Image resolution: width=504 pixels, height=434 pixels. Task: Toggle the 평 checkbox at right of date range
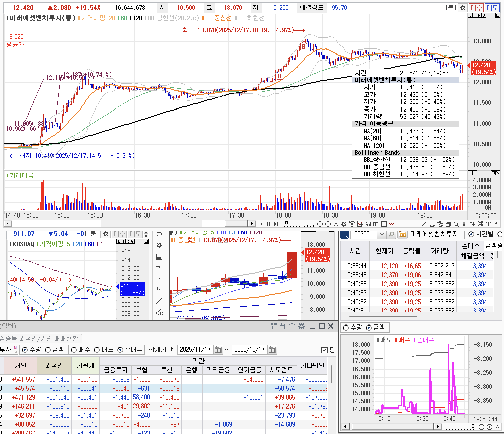coord(324,350)
